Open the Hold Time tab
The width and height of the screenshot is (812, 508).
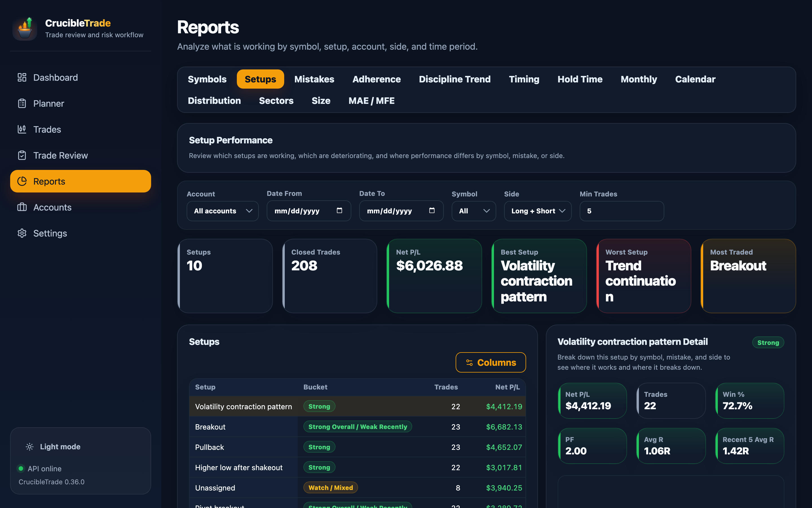(580, 79)
